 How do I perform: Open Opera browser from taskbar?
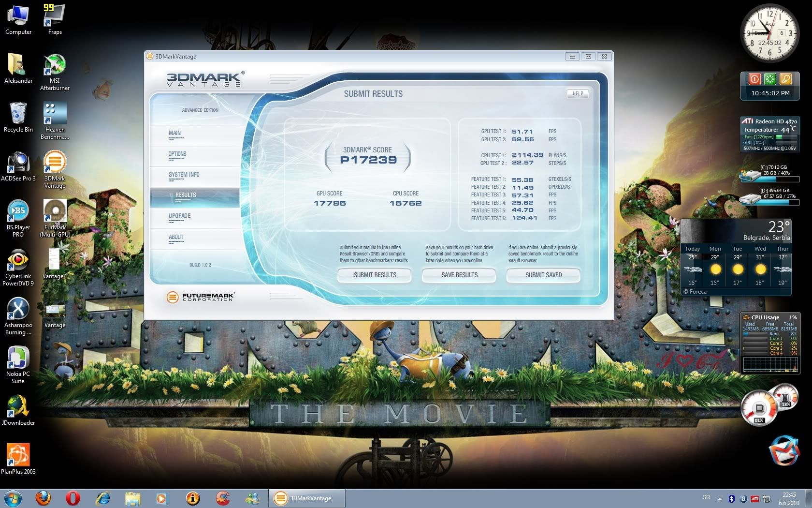[73, 498]
